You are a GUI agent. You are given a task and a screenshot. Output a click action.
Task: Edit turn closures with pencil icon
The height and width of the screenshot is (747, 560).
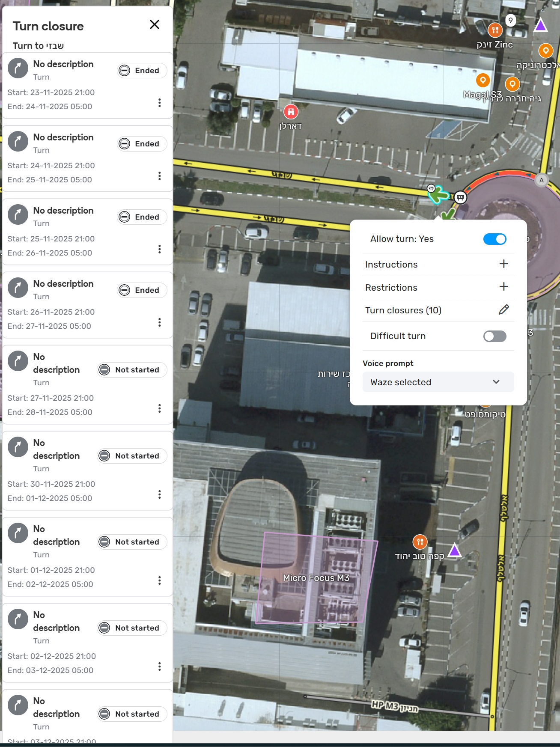coord(503,310)
